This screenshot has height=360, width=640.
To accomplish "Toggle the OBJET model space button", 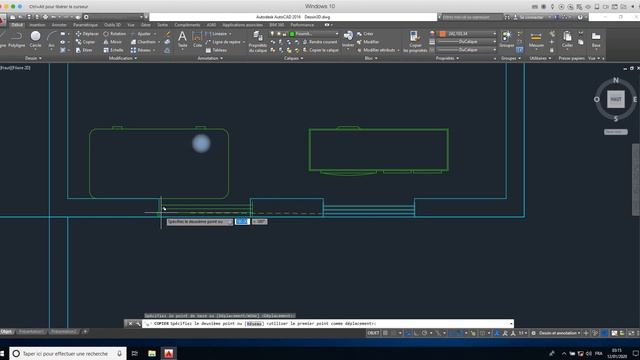I will (x=373, y=333).
